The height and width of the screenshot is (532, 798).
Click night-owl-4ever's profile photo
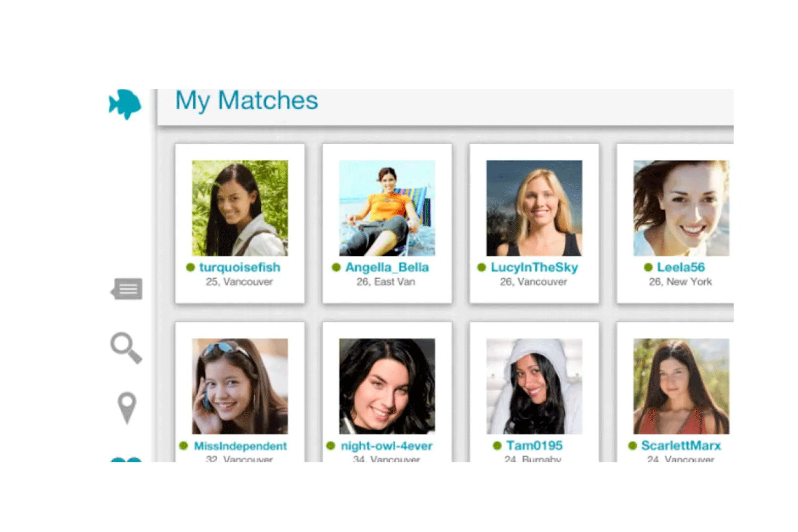click(387, 386)
